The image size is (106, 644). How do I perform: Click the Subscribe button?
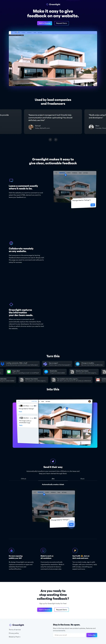point(92,635)
